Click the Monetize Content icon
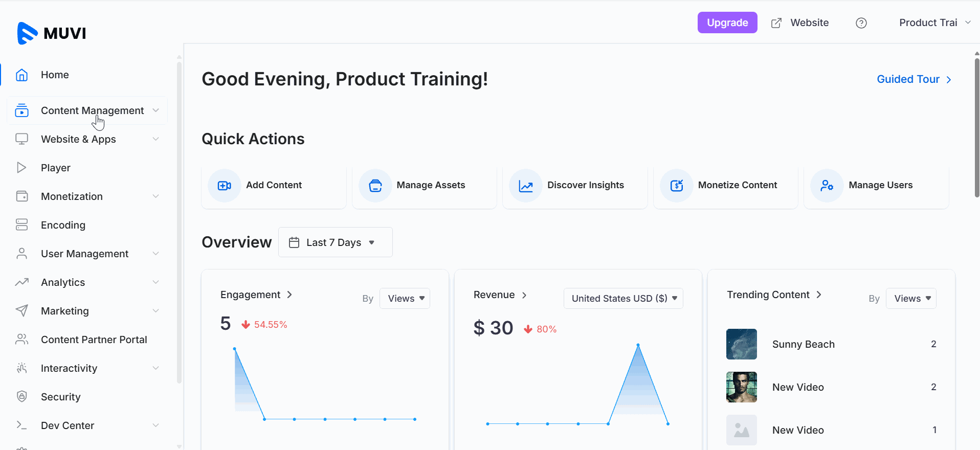The height and width of the screenshot is (450, 980). [676, 186]
